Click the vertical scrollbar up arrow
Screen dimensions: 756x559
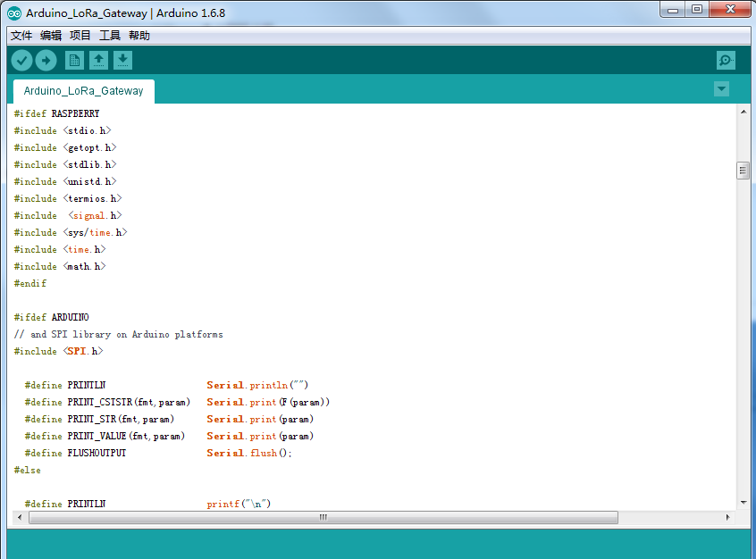pyautogui.click(x=743, y=112)
